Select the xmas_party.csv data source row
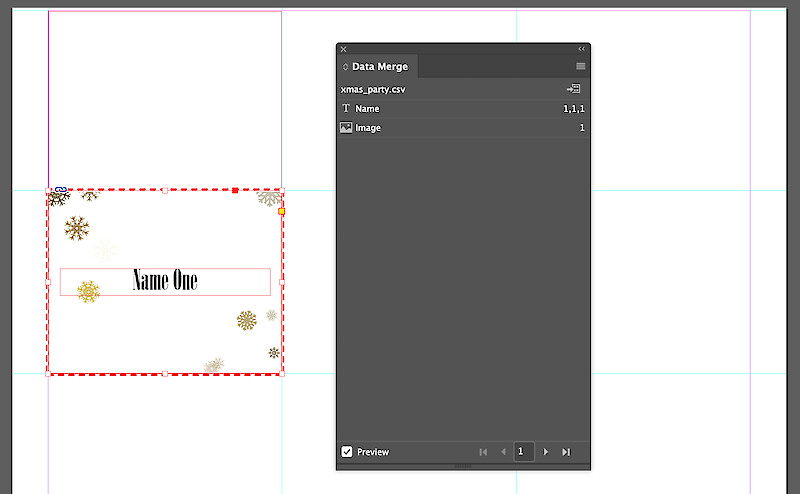The height and width of the screenshot is (494, 800). (x=463, y=89)
